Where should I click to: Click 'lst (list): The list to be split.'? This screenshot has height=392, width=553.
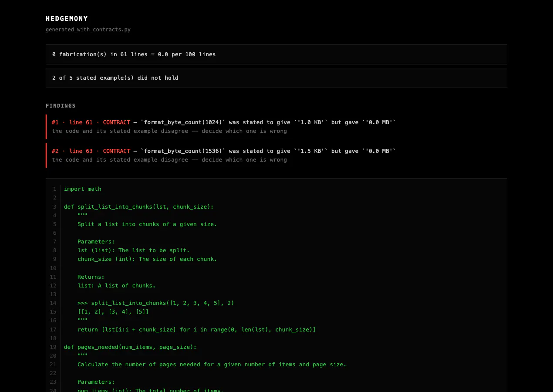134,250
